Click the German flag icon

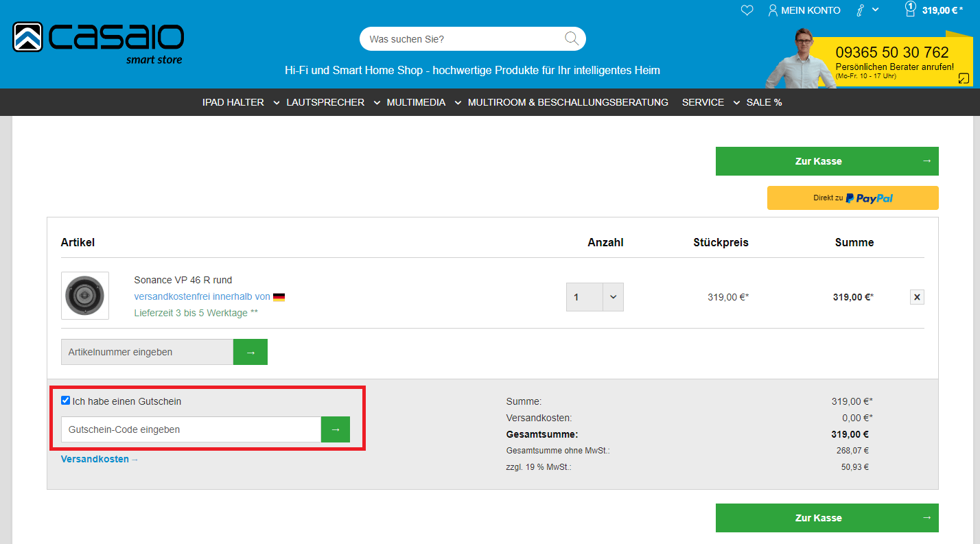(279, 297)
